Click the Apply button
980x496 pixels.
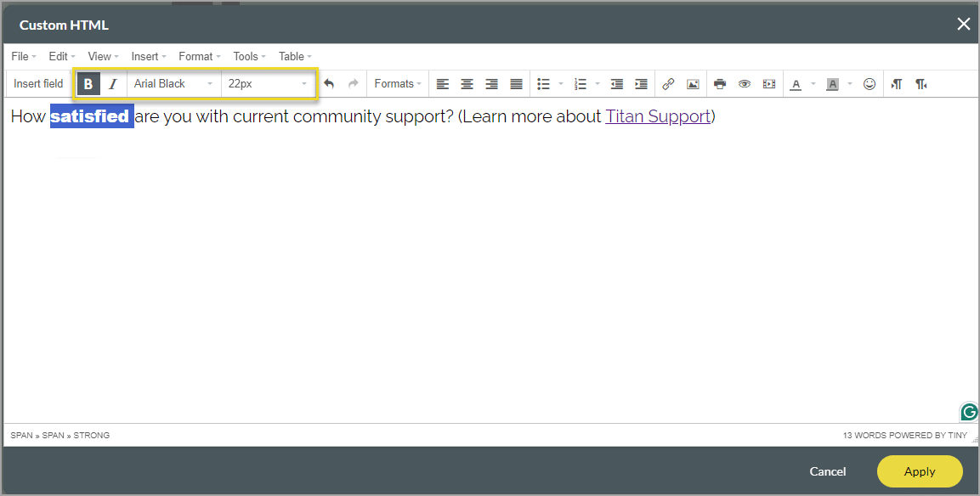coord(919,471)
